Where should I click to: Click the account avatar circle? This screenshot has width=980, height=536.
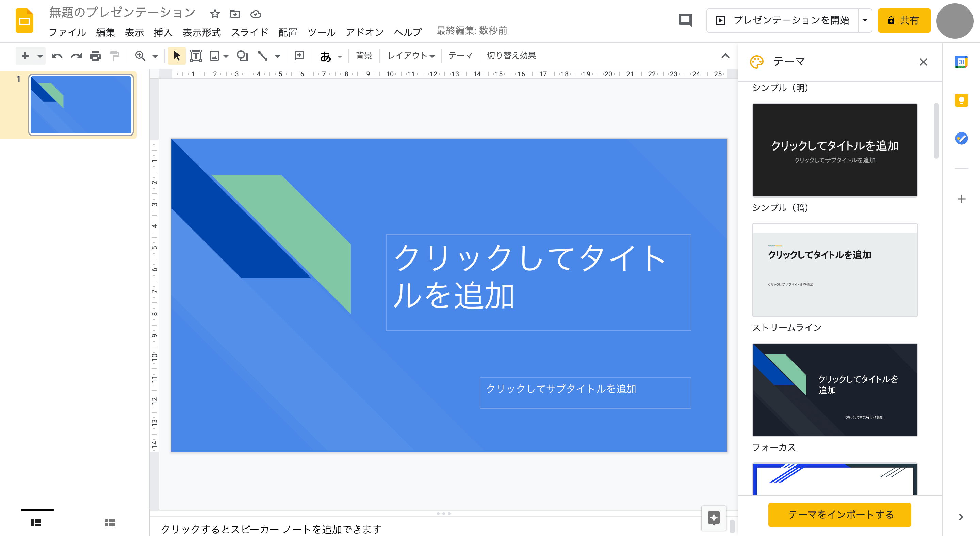954,20
